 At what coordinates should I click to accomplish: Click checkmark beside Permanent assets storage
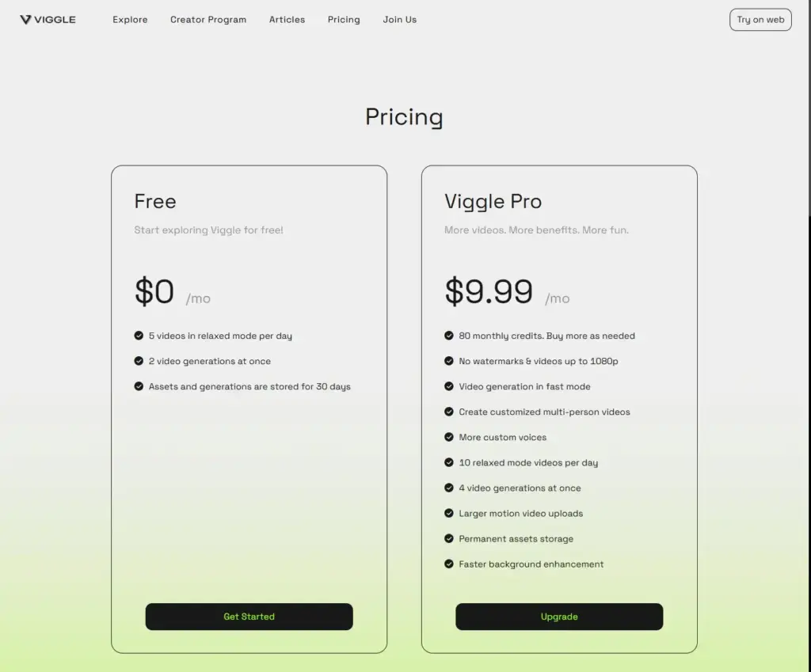coord(449,538)
